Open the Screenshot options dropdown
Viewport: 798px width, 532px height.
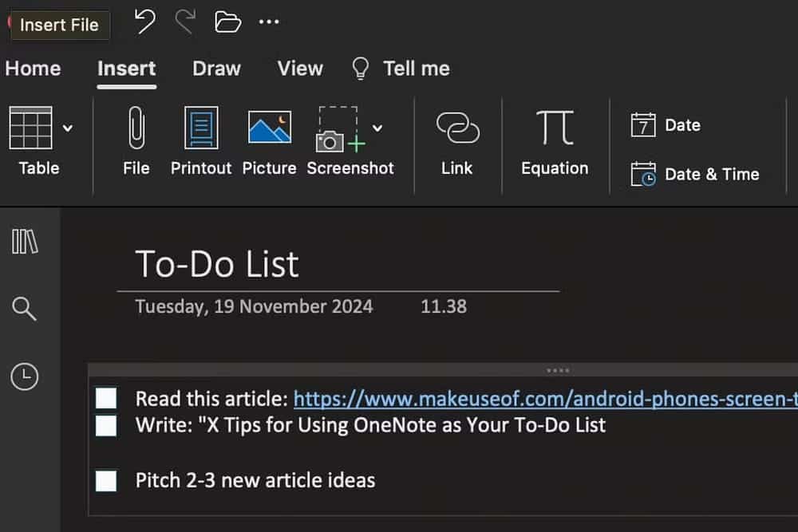pos(377,128)
